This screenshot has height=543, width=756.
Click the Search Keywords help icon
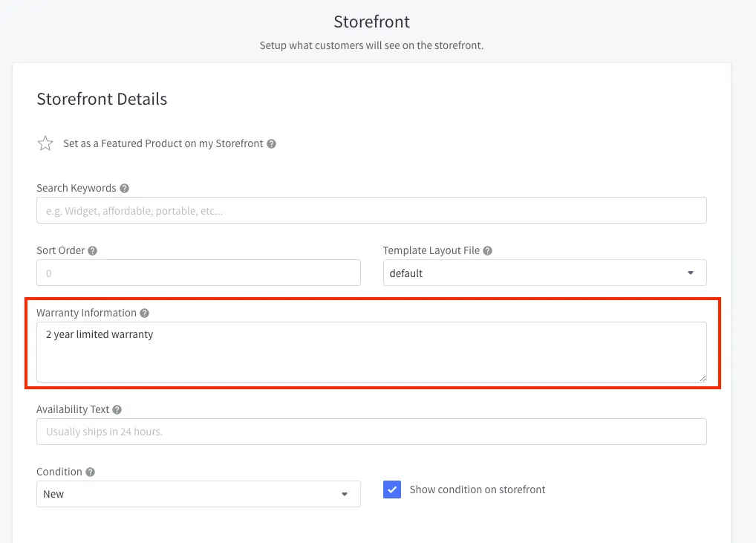[124, 189]
